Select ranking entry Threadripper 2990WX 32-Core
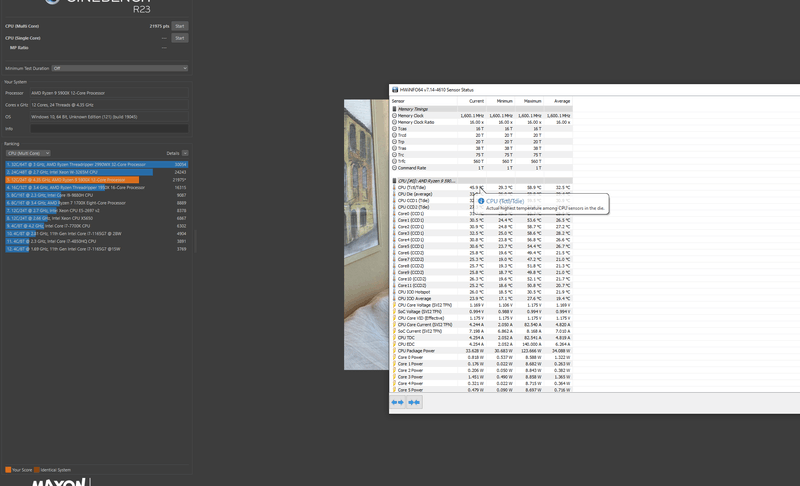The width and height of the screenshot is (800, 486). point(96,164)
